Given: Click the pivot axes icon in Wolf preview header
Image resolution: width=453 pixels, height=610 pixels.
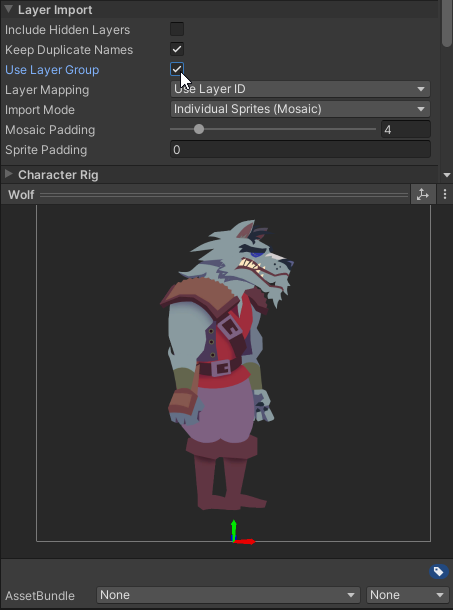Looking at the screenshot, I should click(422, 195).
